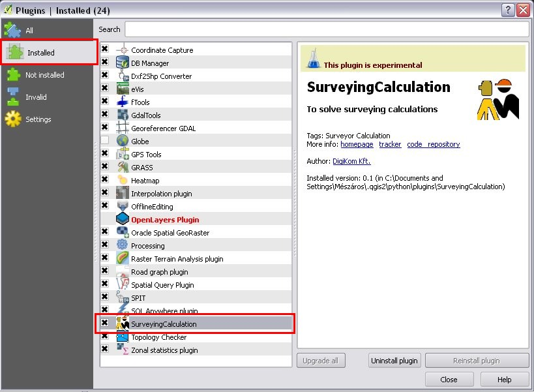
Task: Click the Uninstall plugin button
Action: pyautogui.click(x=394, y=361)
